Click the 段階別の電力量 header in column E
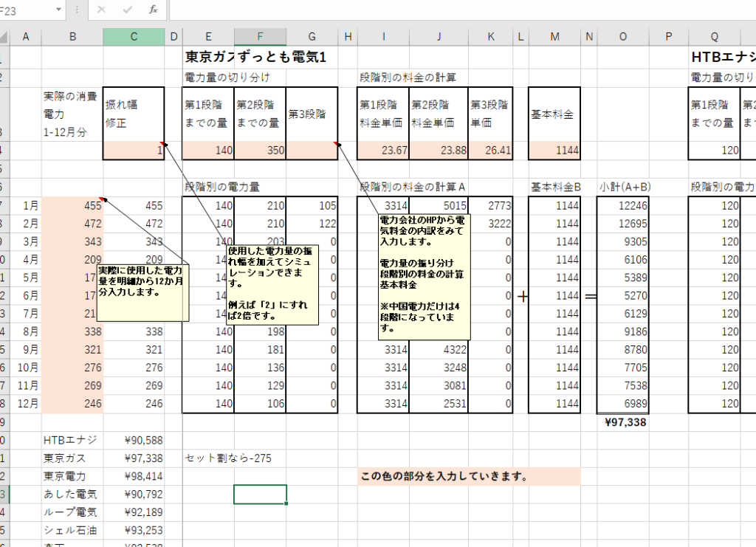756x547 pixels. [x=221, y=187]
